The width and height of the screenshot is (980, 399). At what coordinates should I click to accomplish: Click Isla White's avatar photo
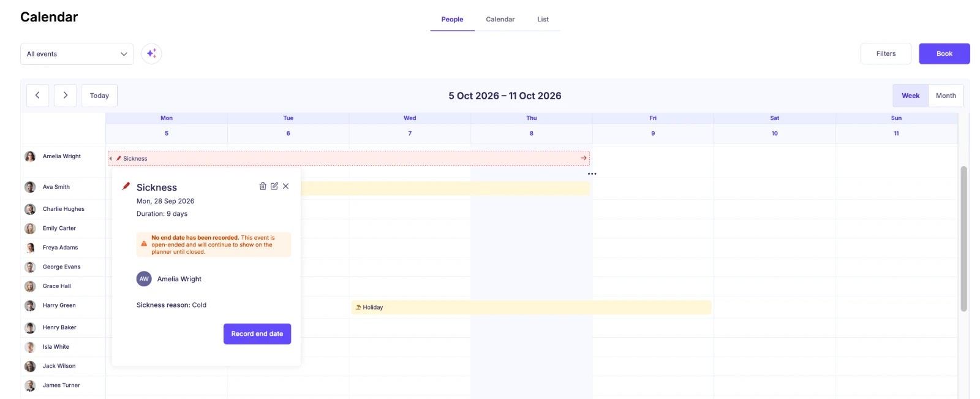(30, 347)
